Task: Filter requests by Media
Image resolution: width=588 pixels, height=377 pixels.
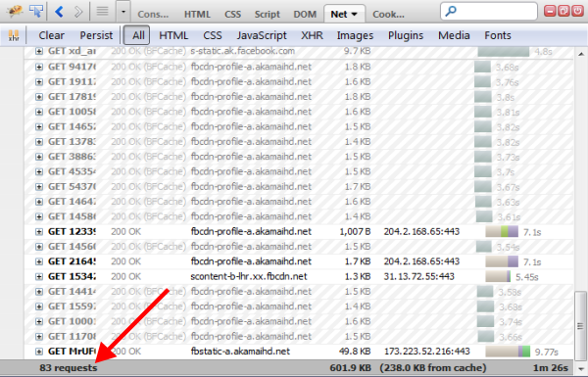Action: pyautogui.click(x=454, y=35)
